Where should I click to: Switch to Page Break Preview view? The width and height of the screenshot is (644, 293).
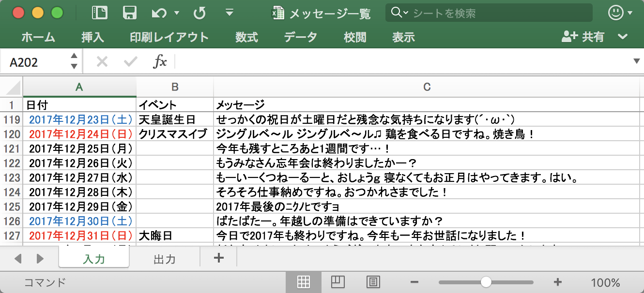pos(372,282)
